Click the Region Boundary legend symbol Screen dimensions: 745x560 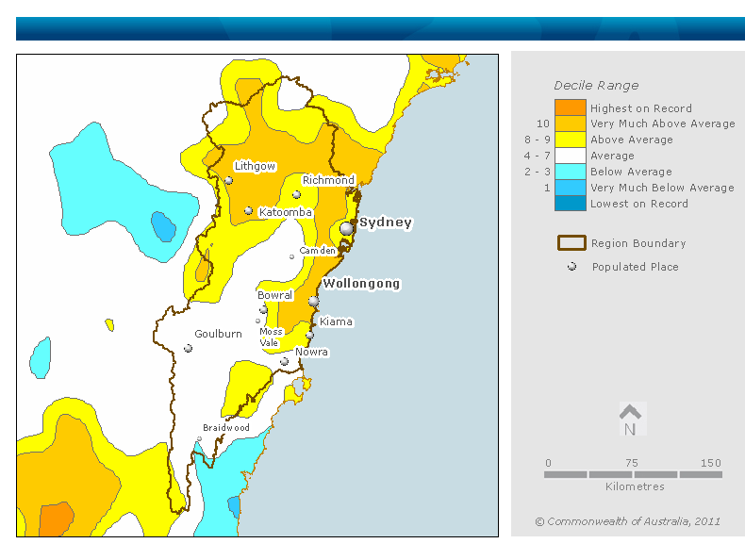coord(571,243)
